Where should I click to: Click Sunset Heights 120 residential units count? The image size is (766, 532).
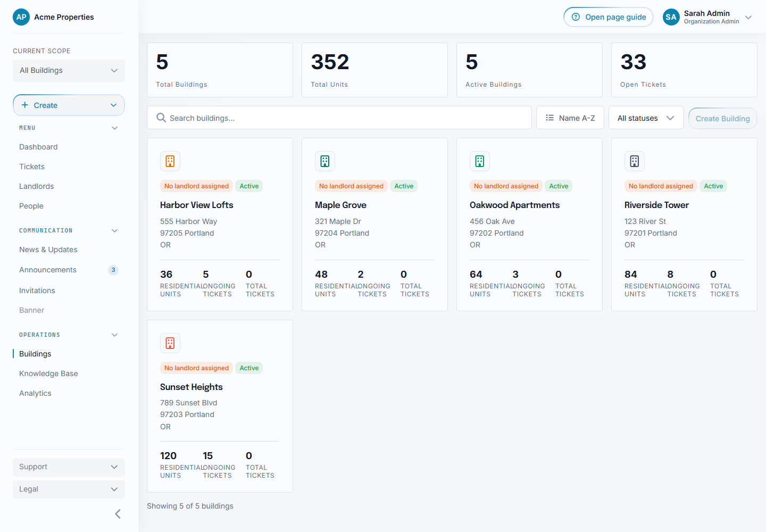pyautogui.click(x=168, y=456)
